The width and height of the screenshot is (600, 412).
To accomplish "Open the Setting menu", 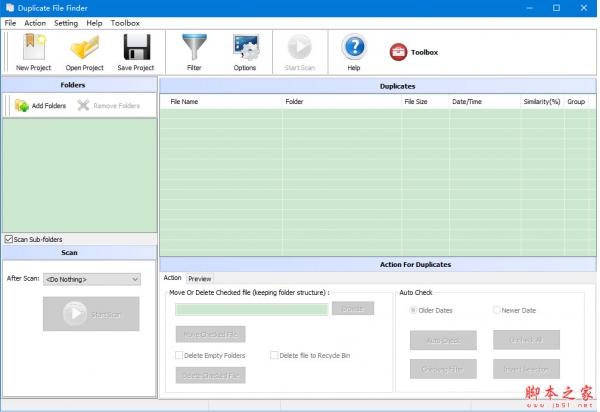I will coord(66,23).
